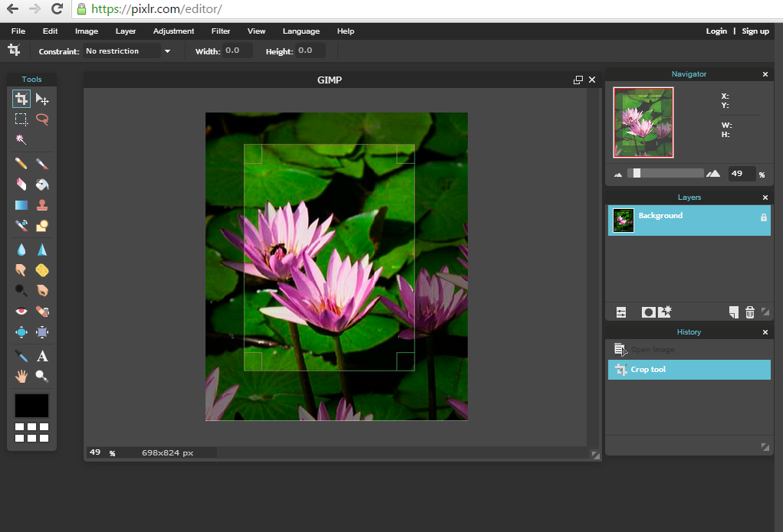Create a new layer
The height and width of the screenshot is (532, 783).
click(x=733, y=312)
